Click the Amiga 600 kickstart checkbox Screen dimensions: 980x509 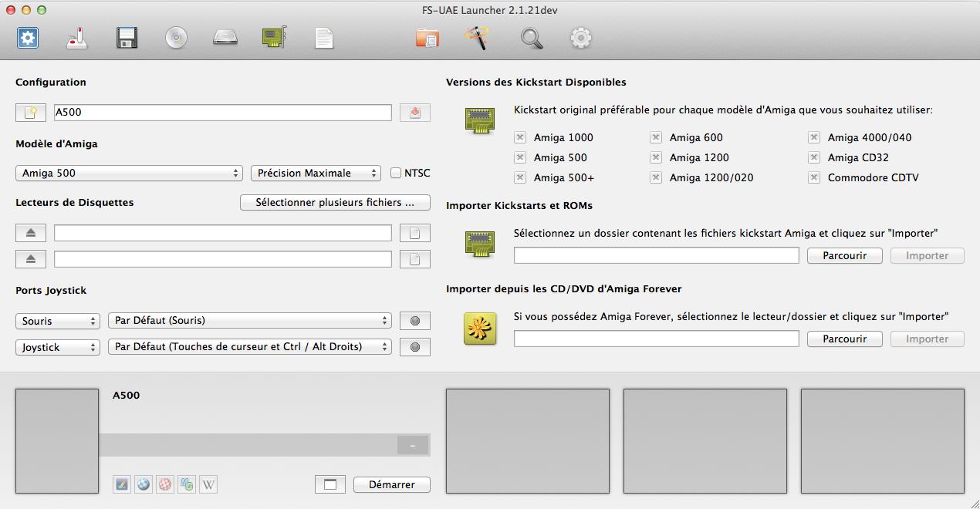tap(656, 137)
